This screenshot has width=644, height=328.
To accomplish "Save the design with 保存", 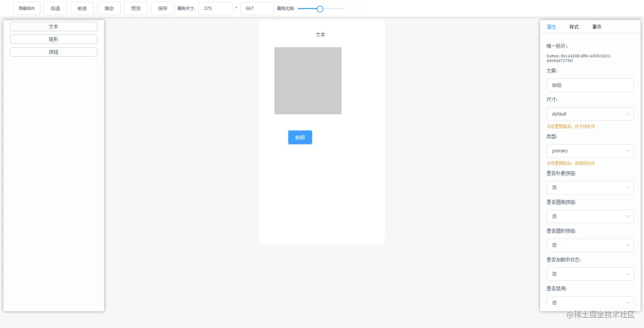I will point(163,9).
